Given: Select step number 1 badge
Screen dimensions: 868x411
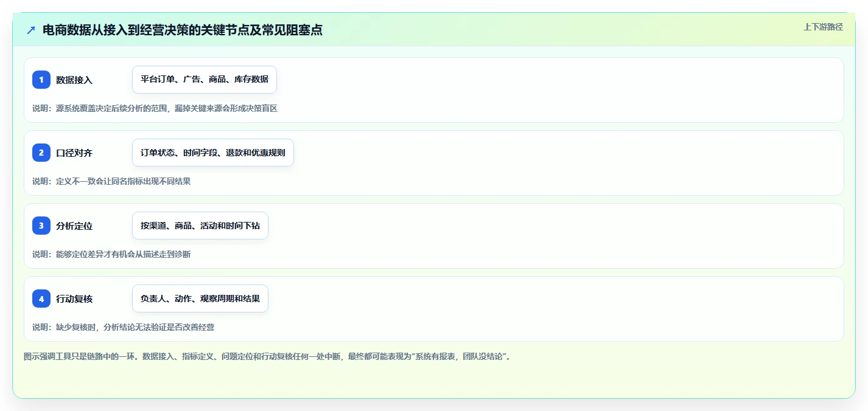Looking at the screenshot, I should [41, 80].
